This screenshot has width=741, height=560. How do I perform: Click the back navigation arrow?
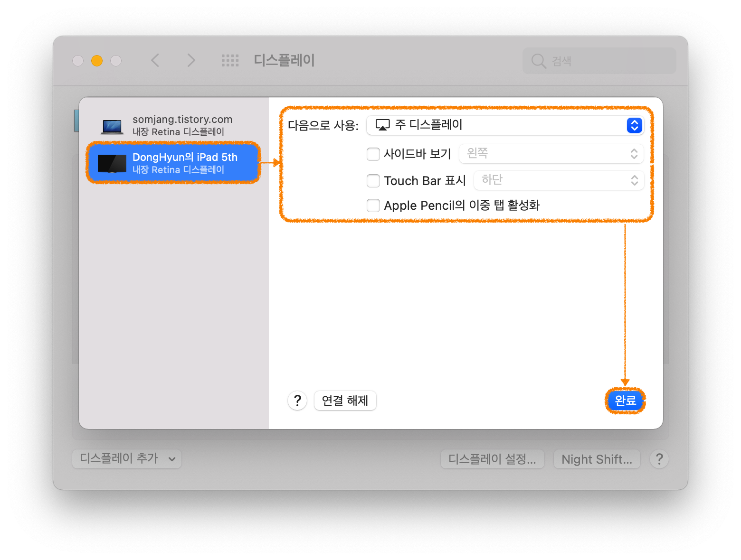(155, 60)
